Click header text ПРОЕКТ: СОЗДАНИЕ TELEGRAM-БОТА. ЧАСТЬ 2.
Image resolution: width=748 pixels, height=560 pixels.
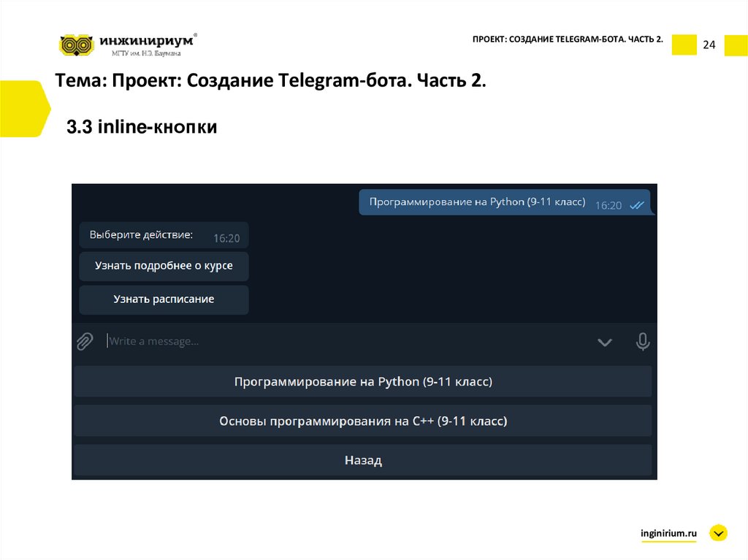pyautogui.click(x=568, y=39)
